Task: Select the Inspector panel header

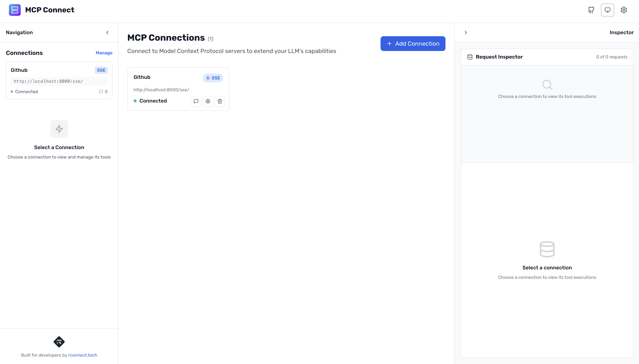Action: pos(621,32)
